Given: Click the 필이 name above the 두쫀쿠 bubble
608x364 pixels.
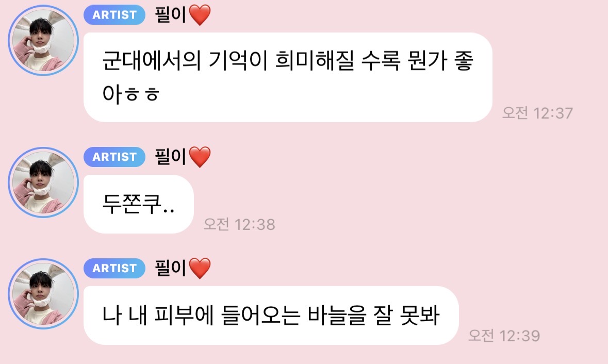Looking at the screenshot, I should pyautogui.click(x=171, y=157).
